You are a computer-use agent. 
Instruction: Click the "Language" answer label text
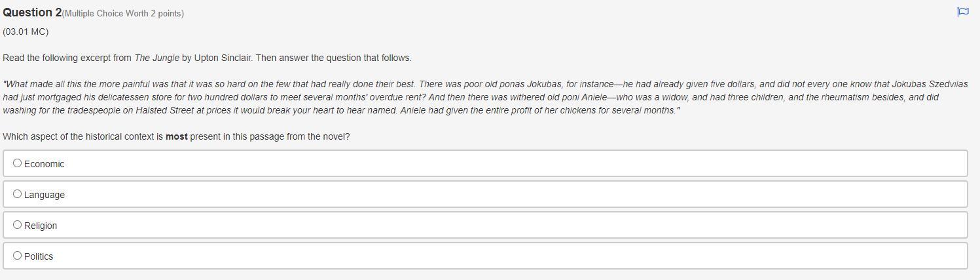point(45,195)
